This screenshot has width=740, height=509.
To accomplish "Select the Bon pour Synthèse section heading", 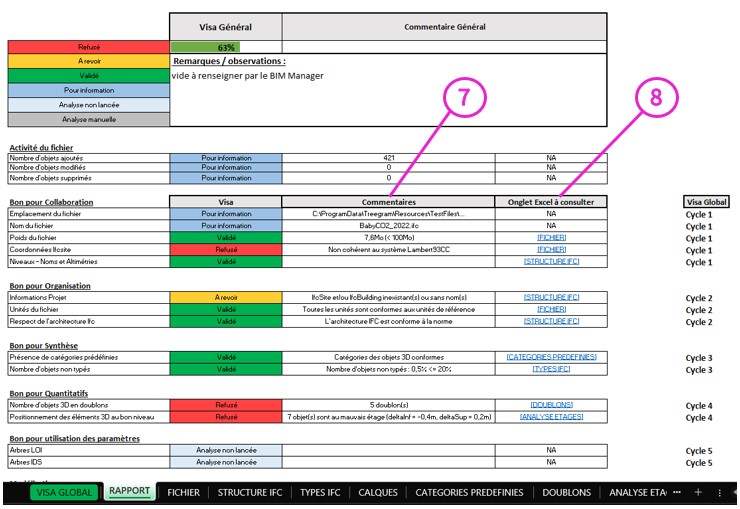I will pos(43,346).
